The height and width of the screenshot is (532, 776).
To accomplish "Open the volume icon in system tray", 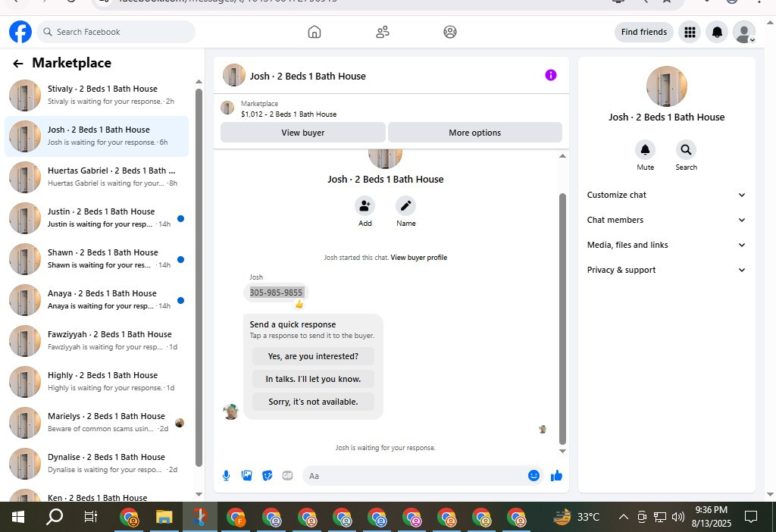I will pyautogui.click(x=677, y=518).
